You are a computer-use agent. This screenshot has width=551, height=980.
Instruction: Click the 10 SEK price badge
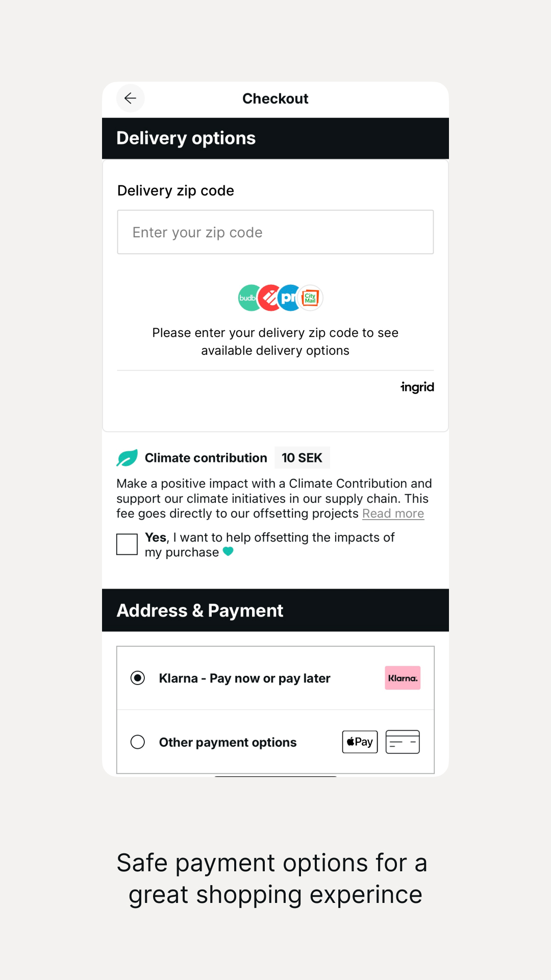pos(302,458)
